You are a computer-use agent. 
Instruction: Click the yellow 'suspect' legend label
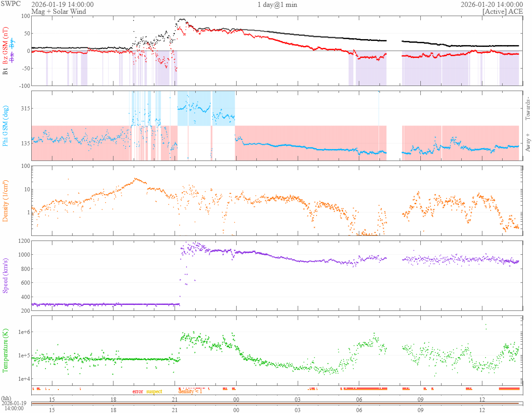coord(154,391)
